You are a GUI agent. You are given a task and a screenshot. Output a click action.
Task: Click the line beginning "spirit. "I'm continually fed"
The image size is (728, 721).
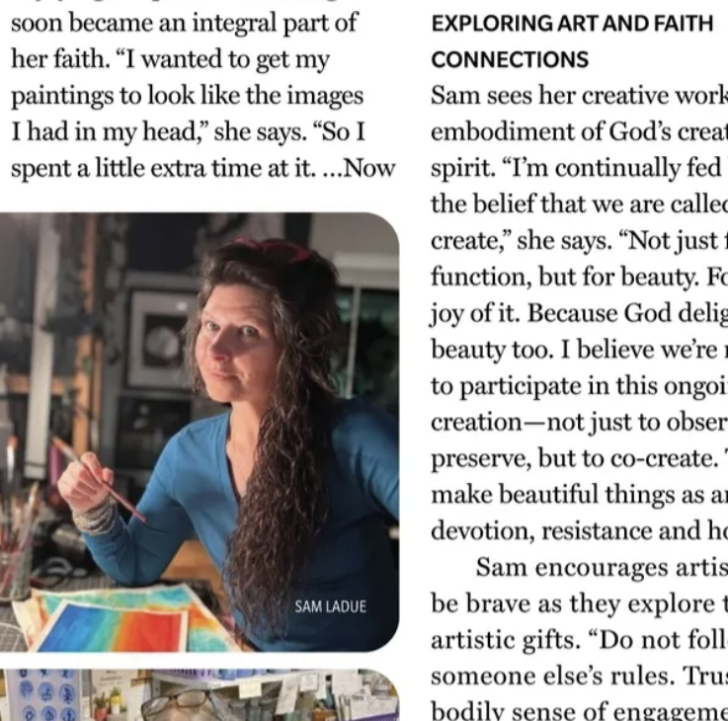[x=580, y=169]
